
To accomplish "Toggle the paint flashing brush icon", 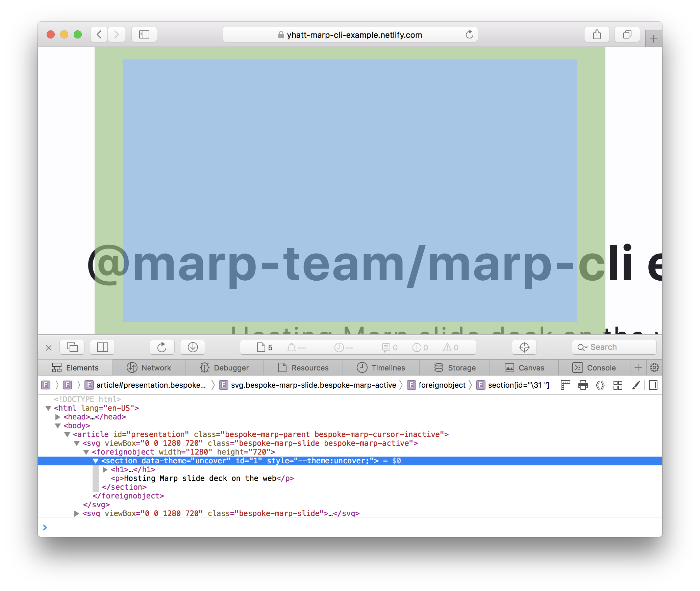I will 635,385.
